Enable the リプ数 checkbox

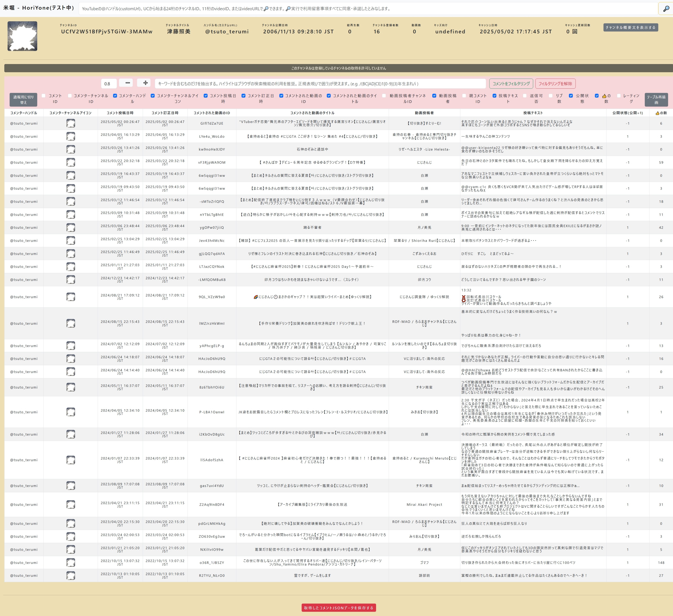[x=550, y=96]
